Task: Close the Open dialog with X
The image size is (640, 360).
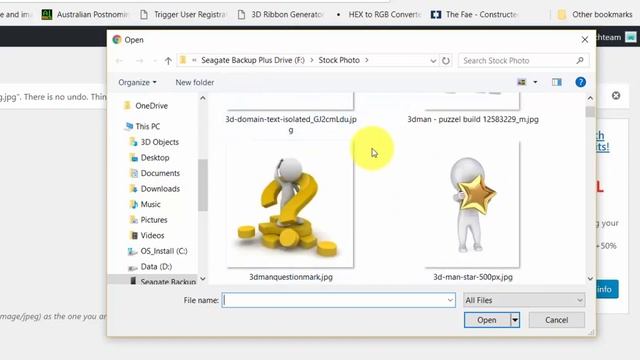Action: (584, 40)
